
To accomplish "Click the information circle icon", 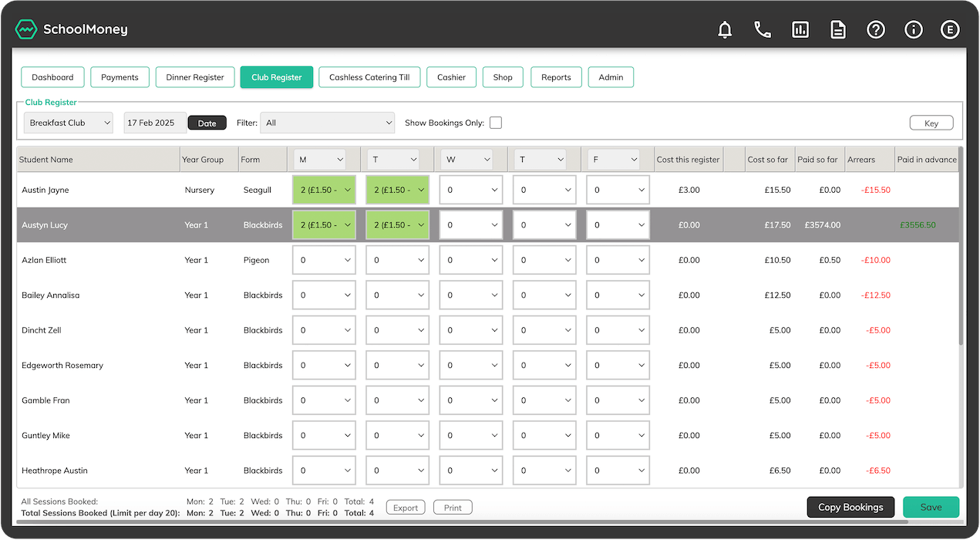I will pos(914,30).
